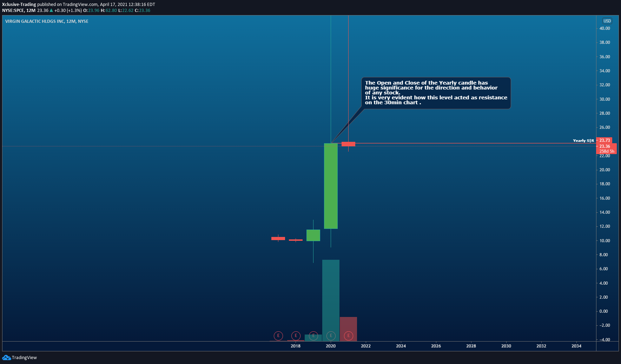Click the 2020 label on time axis
The width and height of the screenshot is (621, 364).
pos(331,346)
